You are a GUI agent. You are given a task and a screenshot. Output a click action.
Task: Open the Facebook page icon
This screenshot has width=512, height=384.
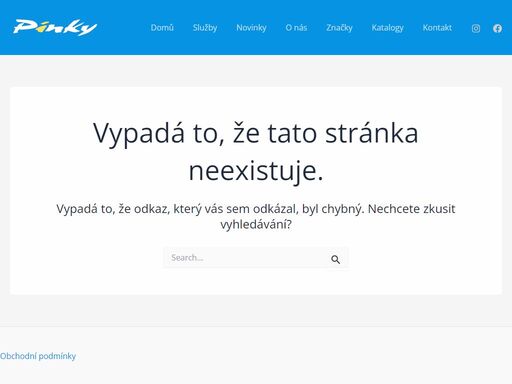pos(497,28)
